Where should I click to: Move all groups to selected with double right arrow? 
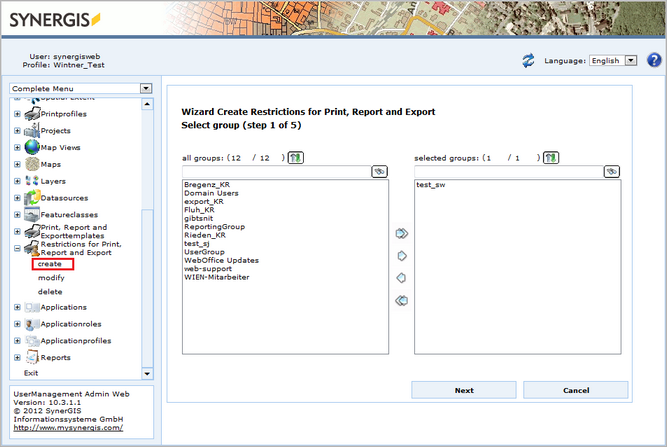(402, 233)
